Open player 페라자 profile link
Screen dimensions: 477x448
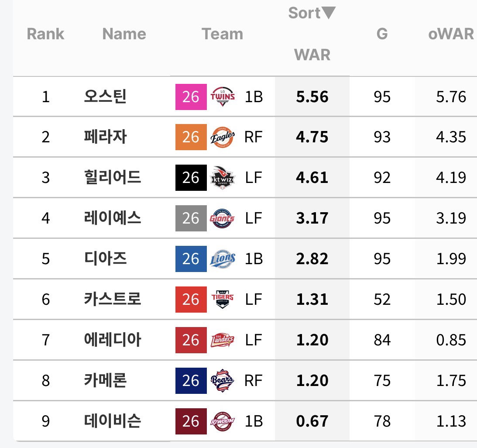pos(105,137)
